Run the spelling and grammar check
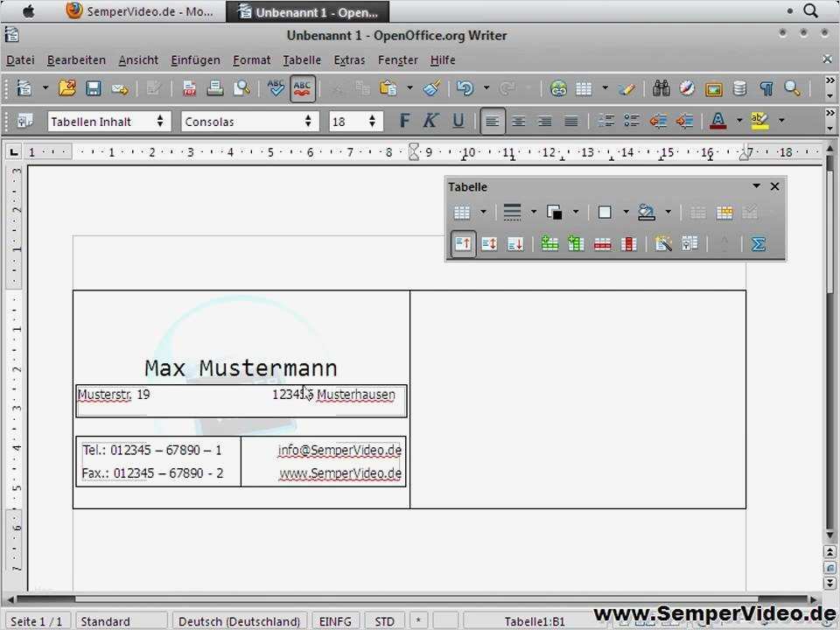This screenshot has height=630, width=840. (x=276, y=87)
